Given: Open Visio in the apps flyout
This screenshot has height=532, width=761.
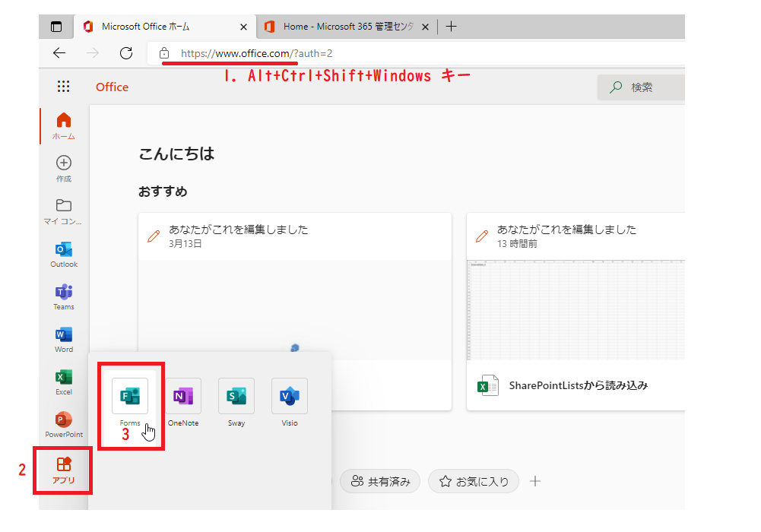Looking at the screenshot, I should pyautogui.click(x=289, y=402).
